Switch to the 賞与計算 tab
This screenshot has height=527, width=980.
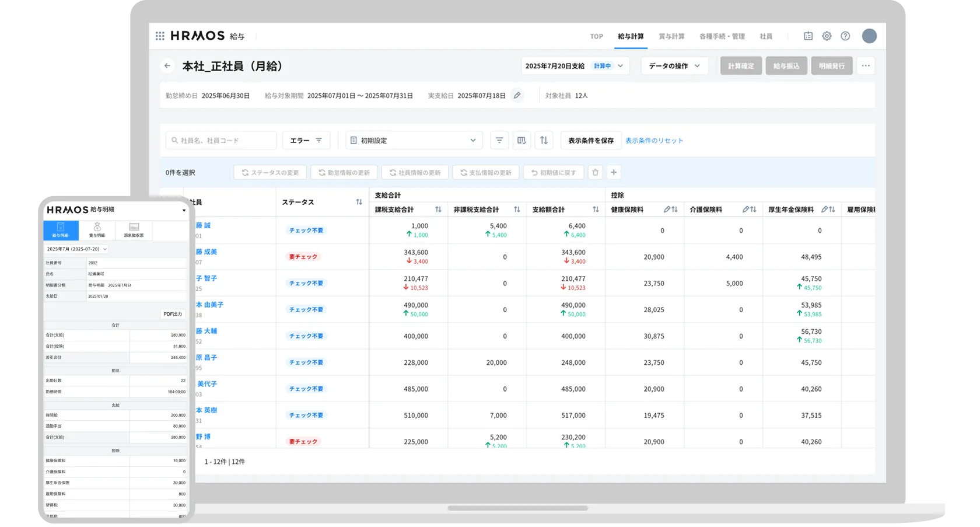[671, 36]
